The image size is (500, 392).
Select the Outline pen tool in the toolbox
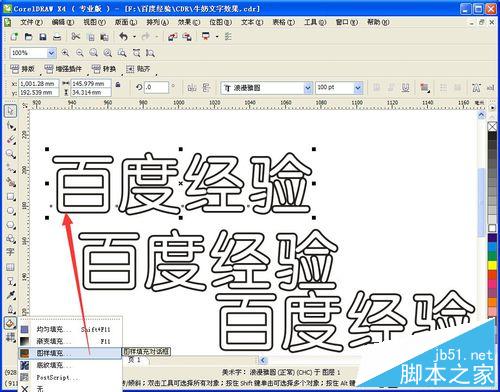pos(11,309)
